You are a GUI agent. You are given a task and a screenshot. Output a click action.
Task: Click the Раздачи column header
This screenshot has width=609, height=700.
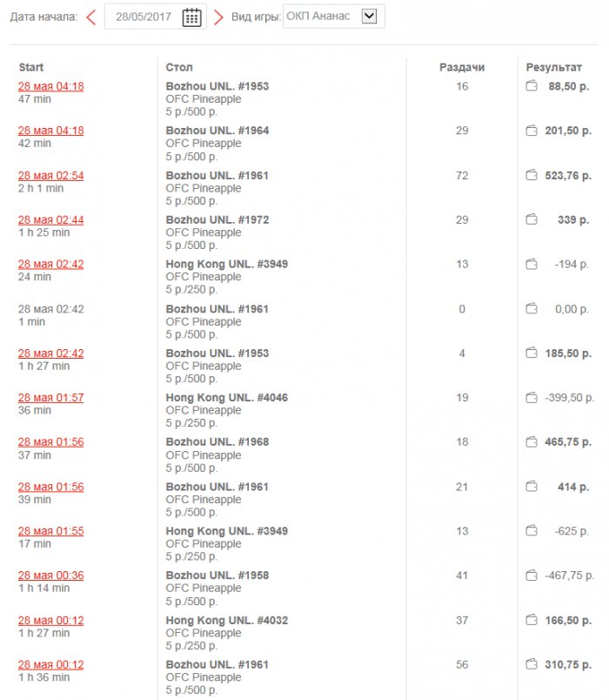tap(461, 67)
